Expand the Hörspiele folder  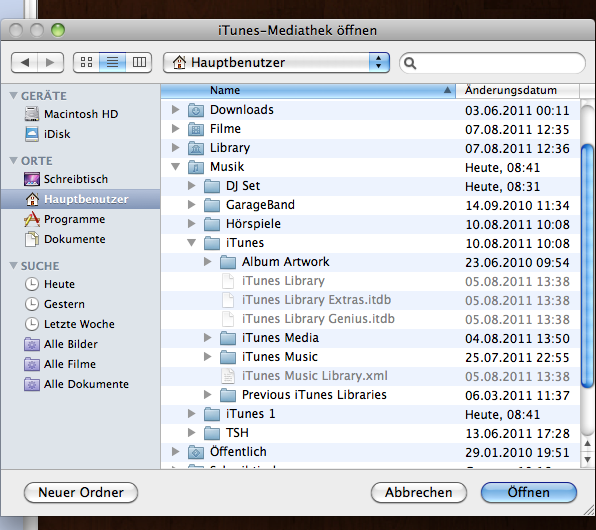[x=191, y=224]
